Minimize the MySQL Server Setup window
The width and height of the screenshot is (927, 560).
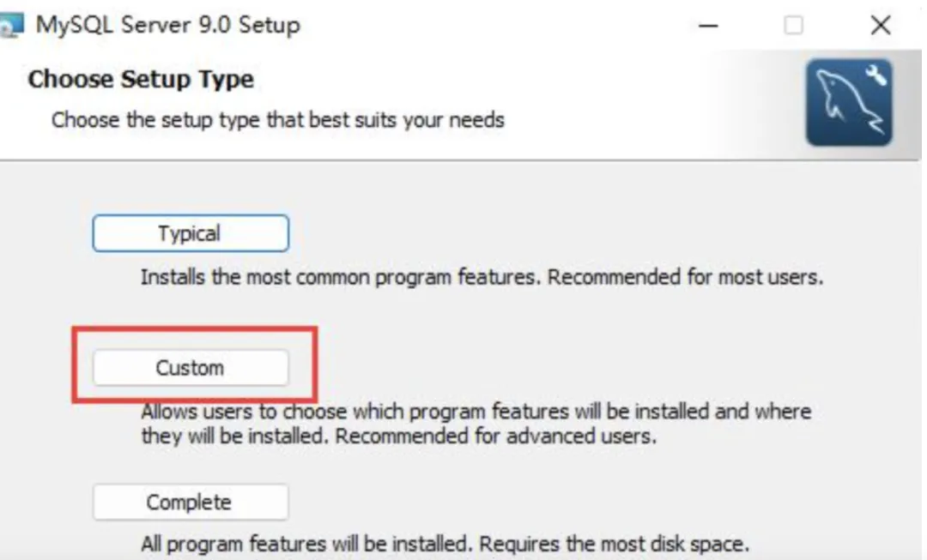click(x=708, y=26)
